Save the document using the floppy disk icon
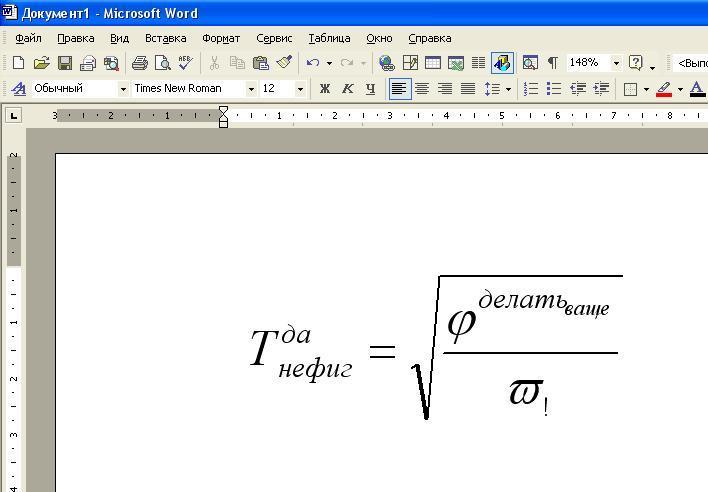The height and width of the screenshot is (492, 708). click(x=65, y=63)
